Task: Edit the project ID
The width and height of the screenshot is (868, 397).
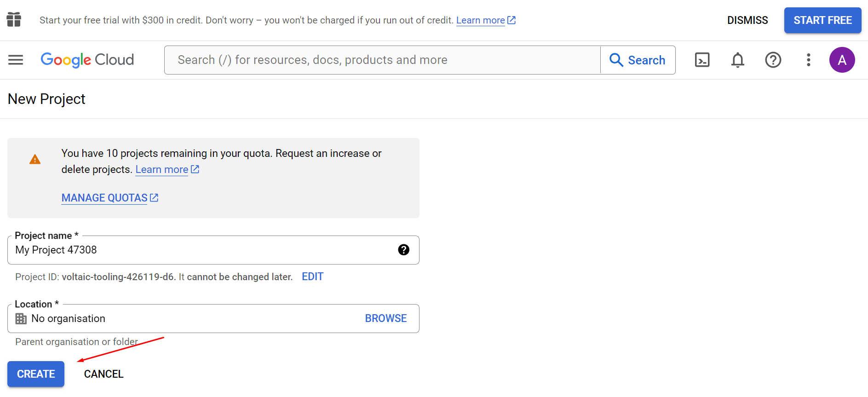Action: [312, 276]
